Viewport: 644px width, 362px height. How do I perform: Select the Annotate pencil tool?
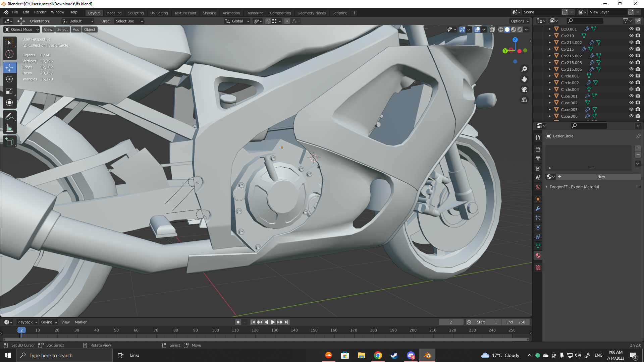tap(9, 116)
